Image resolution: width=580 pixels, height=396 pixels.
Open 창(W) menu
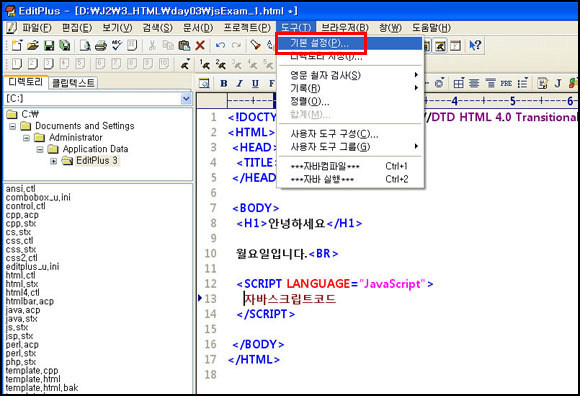coord(390,28)
